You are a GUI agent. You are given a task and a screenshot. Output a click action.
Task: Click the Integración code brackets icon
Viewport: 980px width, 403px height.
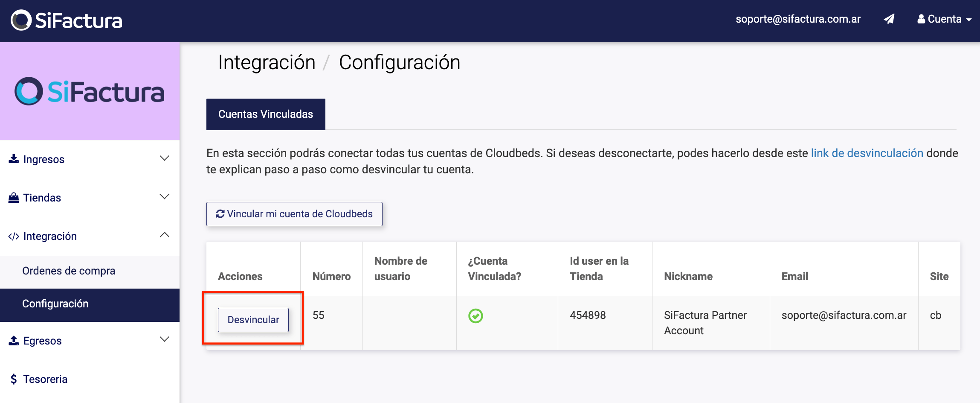coord(14,237)
